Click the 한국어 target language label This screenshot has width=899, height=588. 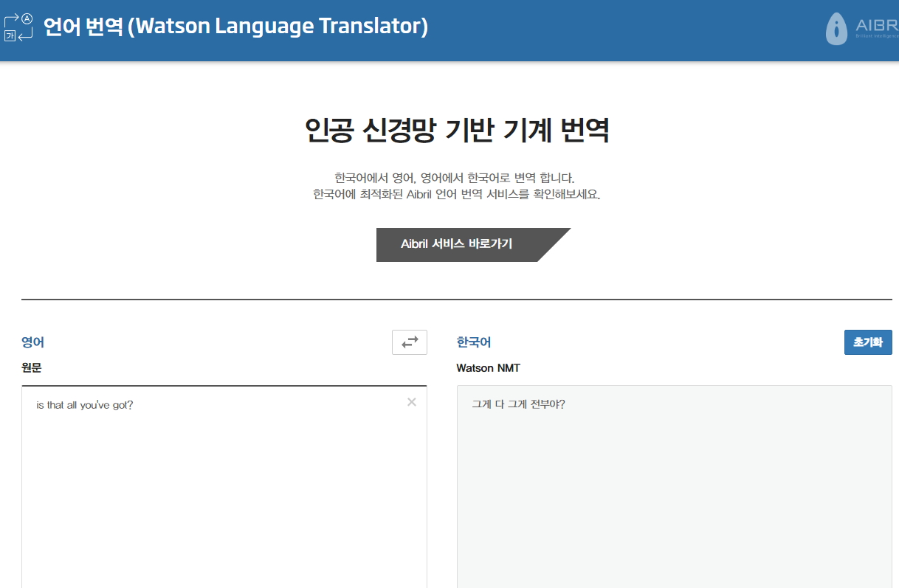pyautogui.click(x=474, y=342)
